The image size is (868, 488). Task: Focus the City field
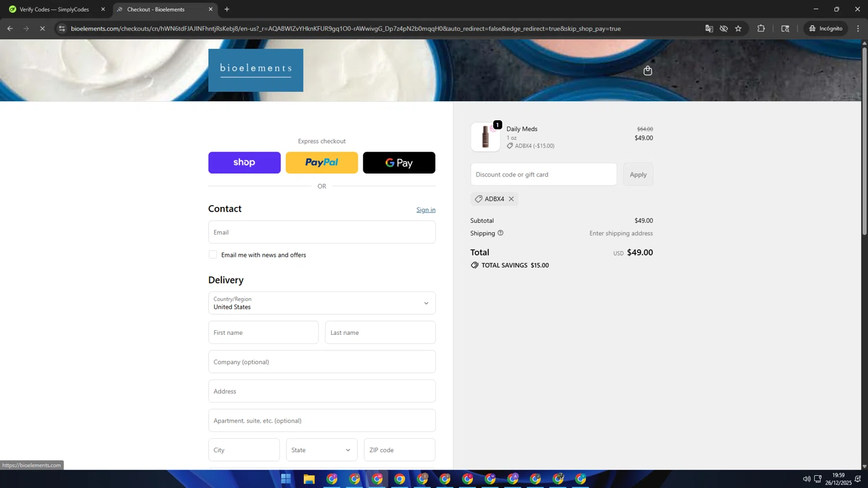(244, 450)
